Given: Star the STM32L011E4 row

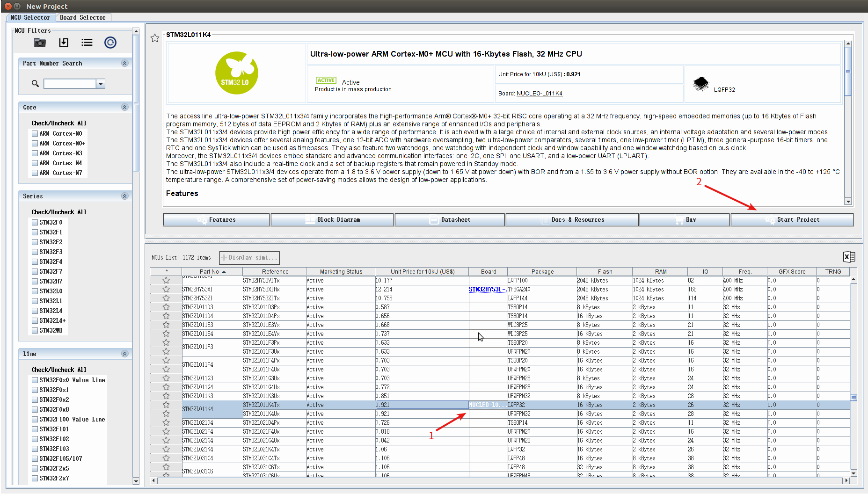Looking at the screenshot, I should pyautogui.click(x=166, y=334).
